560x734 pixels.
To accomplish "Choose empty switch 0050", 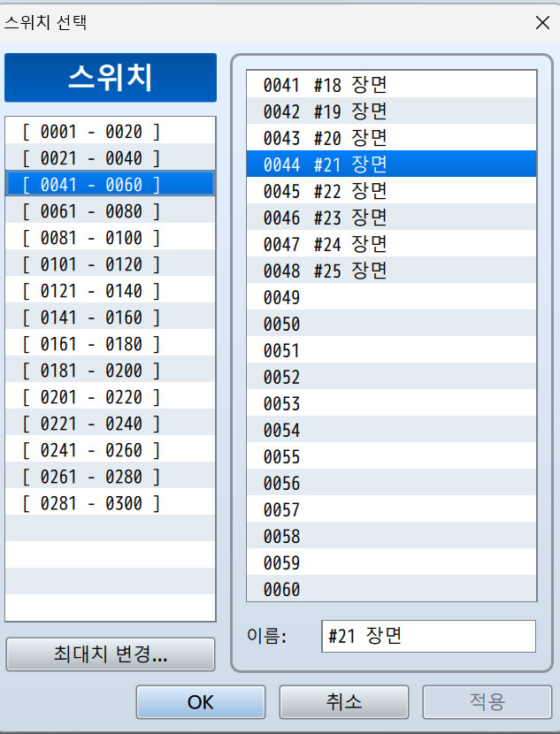I will [391, 324].
